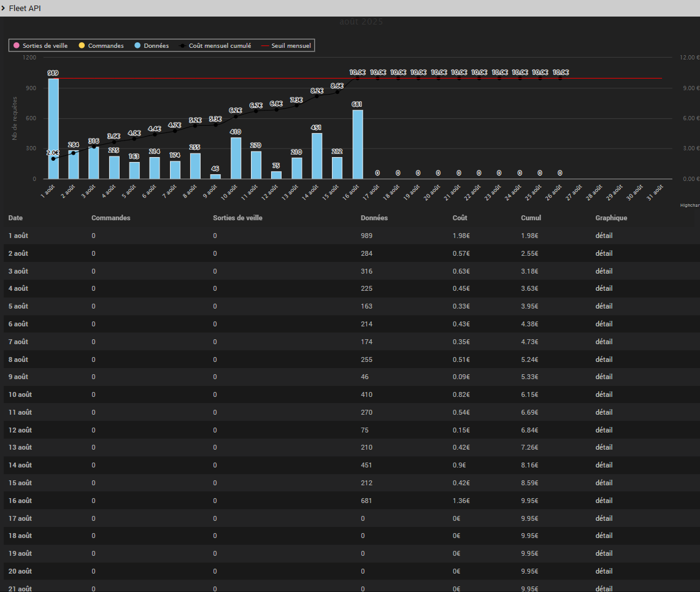Open the Highcharts credit link
Screen dimensions: 700x592
click(690, 206)
